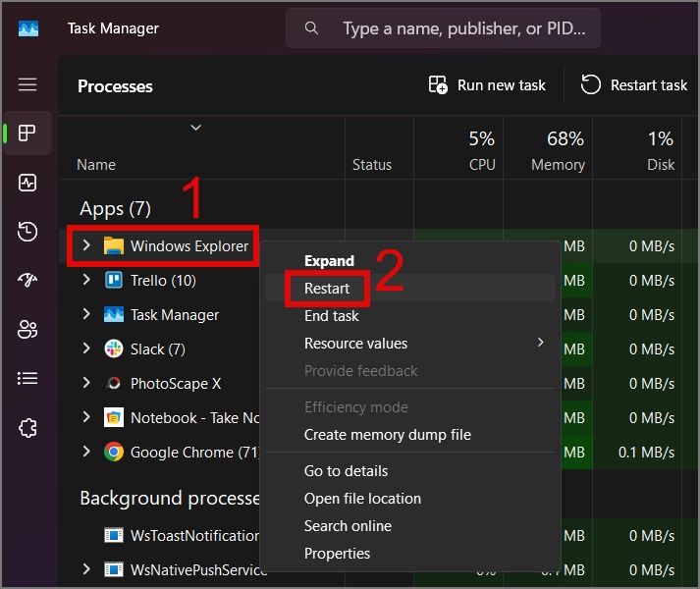
Task: Select Go to details menu entry
Action: tap(409, 471)
